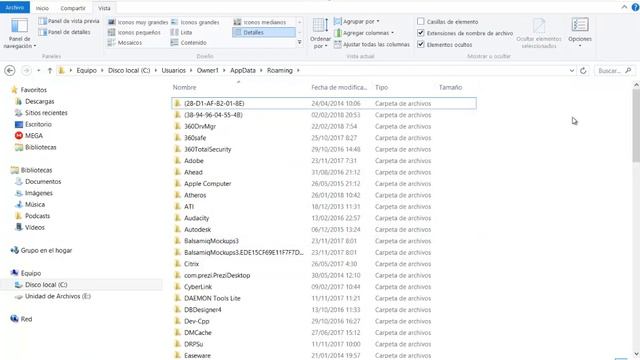Image resolution: width=640 pixels, height=360 pixels.
Task: Click the Buscar search field
Action: point(614,71)
